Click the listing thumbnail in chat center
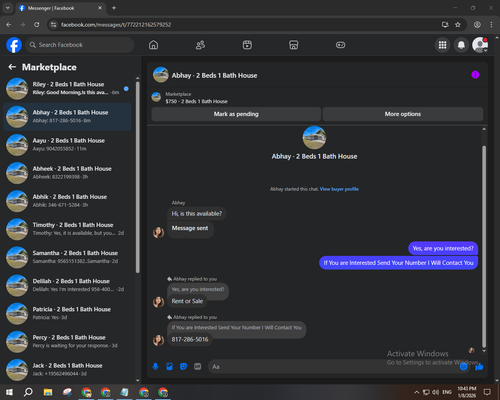The height and width of the screenshot is (400, 500). tap(314, 137)
